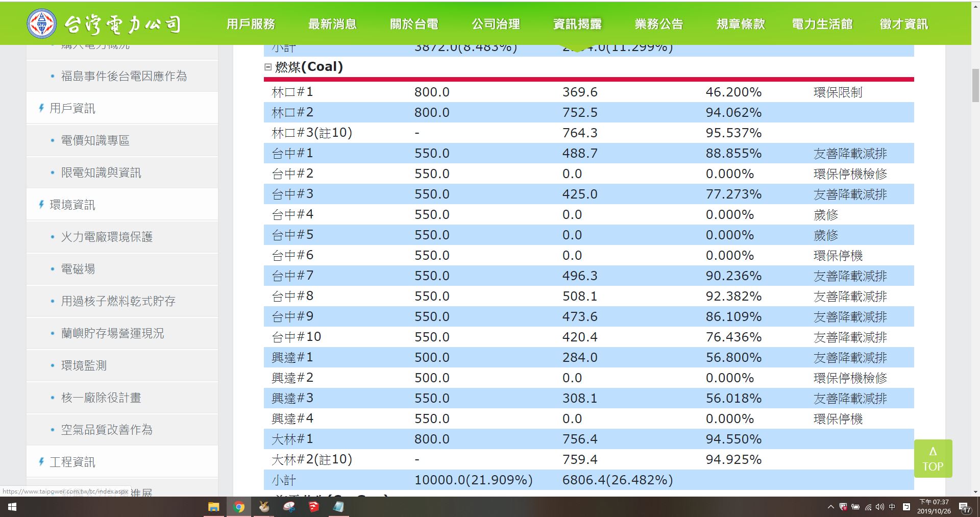This screenshot has width=980, height=517.
Task: Click the battery icon in system tray
Action: click(855, 507)
